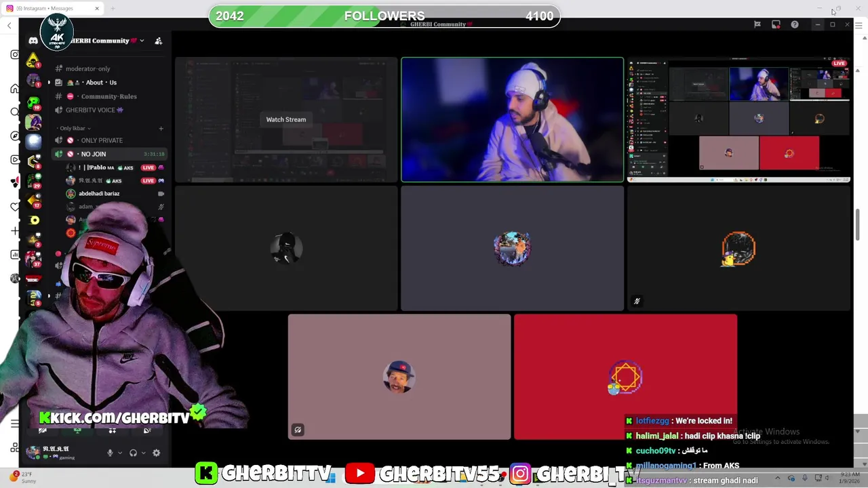Open server icon with 19 notification badge

pyautogui.click(x=33, y=102)
